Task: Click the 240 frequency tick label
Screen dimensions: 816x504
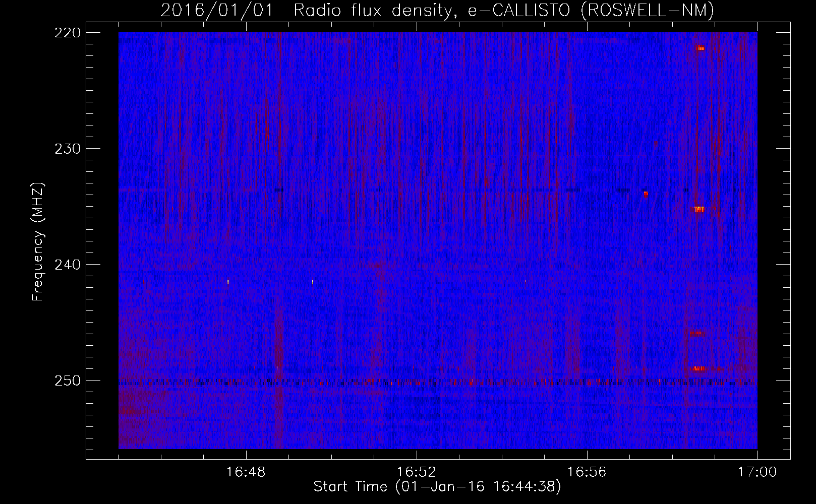Action: coord(68,265)
